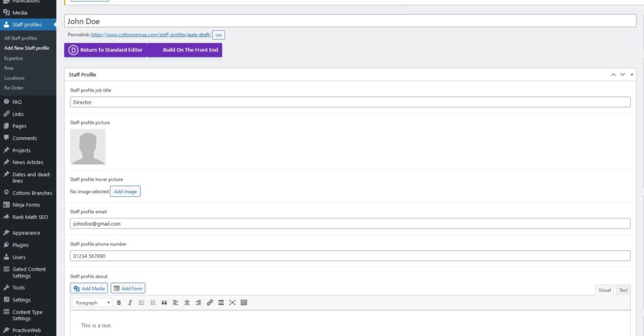Move Staff Profile panel up

pyautogui.click(x=613, y=75)
